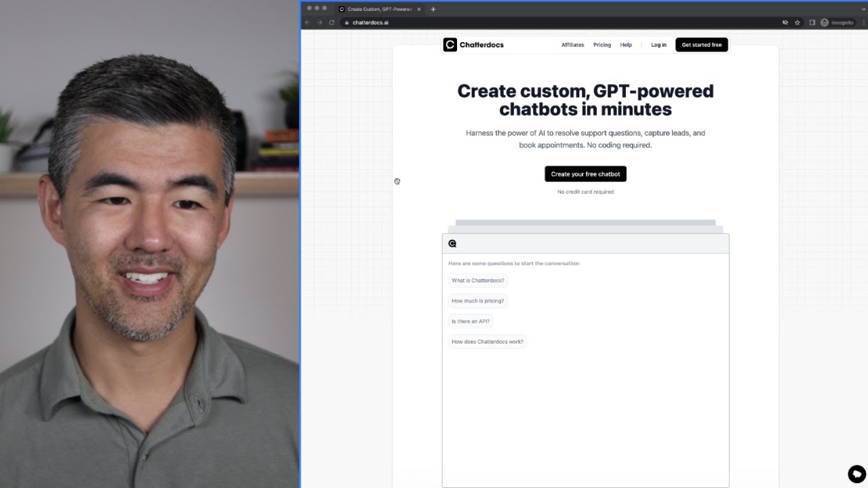Click the Get started free button
Image resolution: width=868 pixels, height=488 pixels.
coord(702,45)
